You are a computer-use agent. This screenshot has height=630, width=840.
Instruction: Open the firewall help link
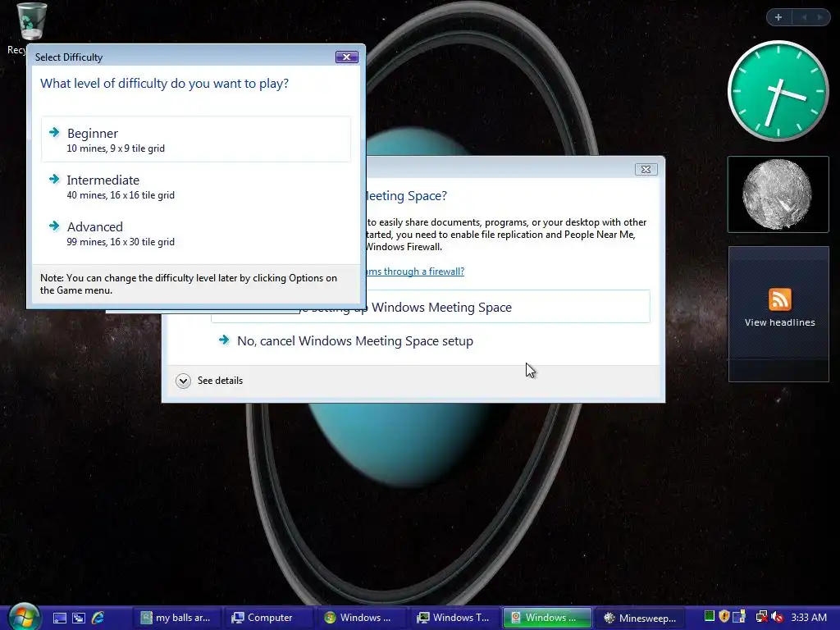415,272
